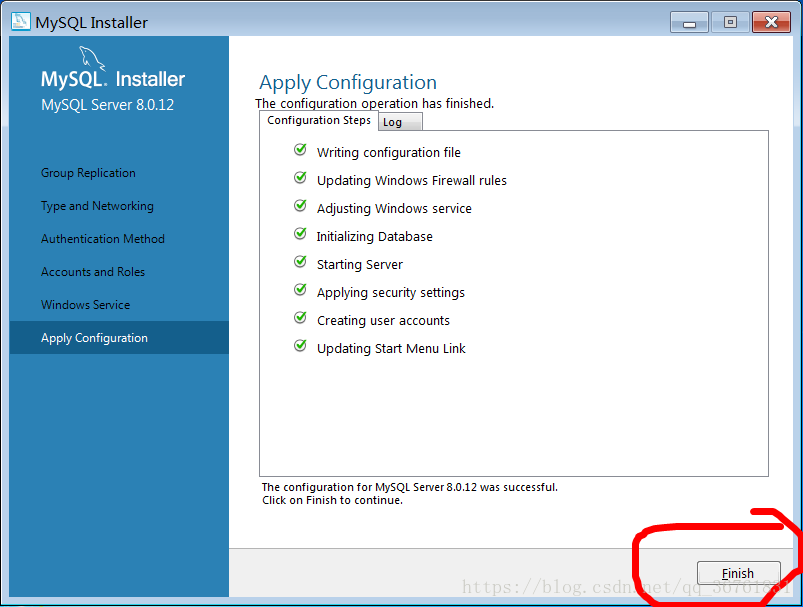Click 'MySQL Server 8.0.12' sidebar text
This screenshot has height=607, width=803.
108,105
